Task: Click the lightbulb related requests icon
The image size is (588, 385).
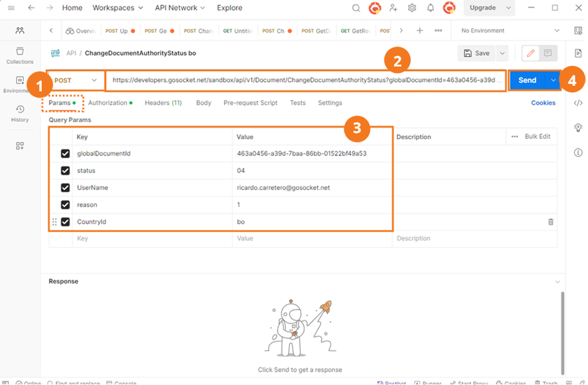Action: 578,128
